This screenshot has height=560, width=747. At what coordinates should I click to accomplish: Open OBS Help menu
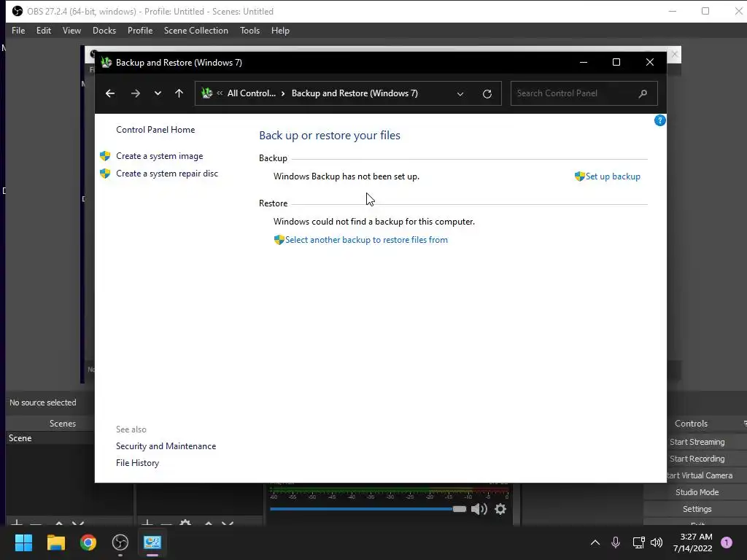280,31
